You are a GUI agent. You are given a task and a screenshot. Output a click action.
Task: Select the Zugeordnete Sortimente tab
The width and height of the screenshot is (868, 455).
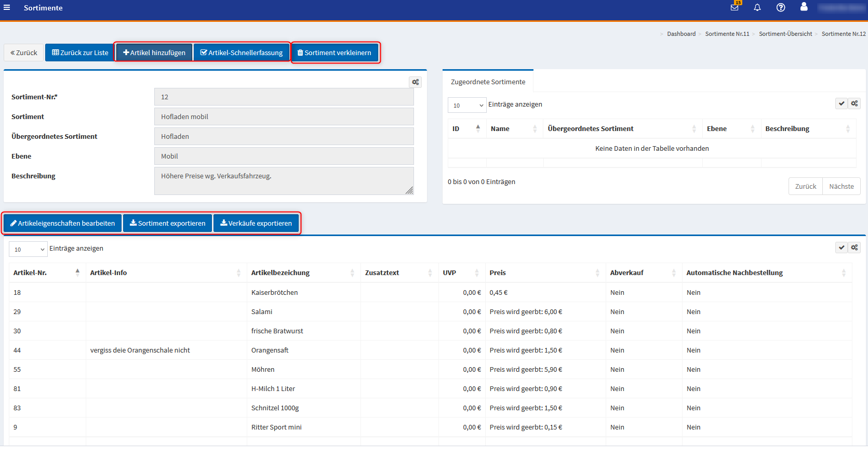[488, 82]
